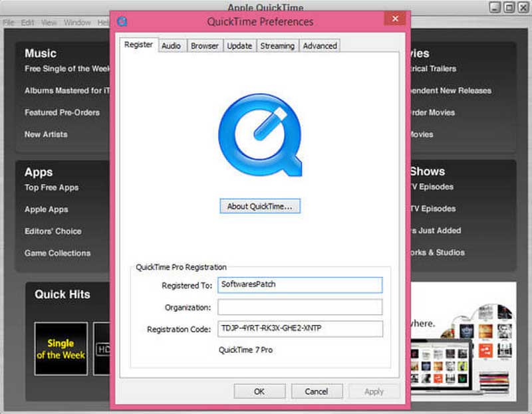
Task: Click the QuickTime 7 Pro status text
Action: coord(245,350)
